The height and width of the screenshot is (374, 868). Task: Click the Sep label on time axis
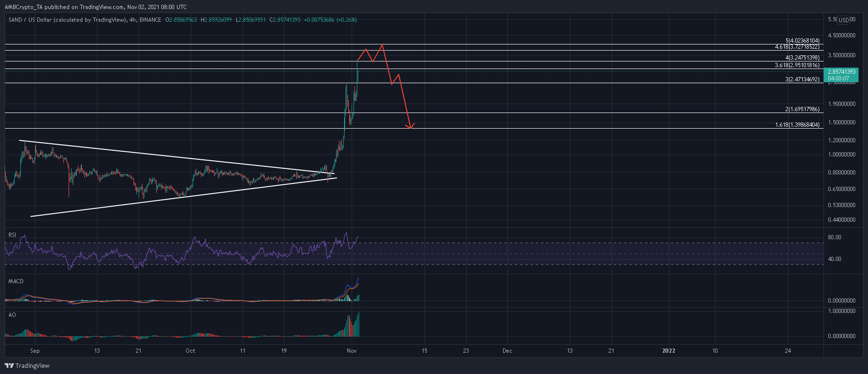click(x=35, y=351)
